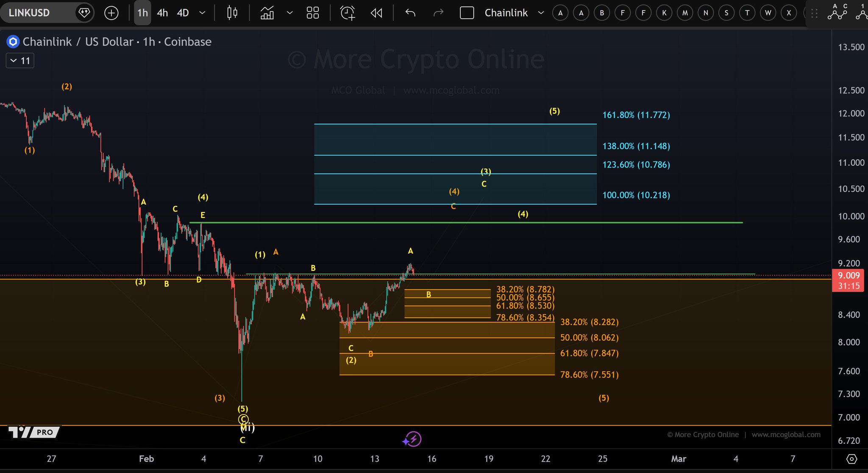Click the undo arrow

tap(410, 13)
